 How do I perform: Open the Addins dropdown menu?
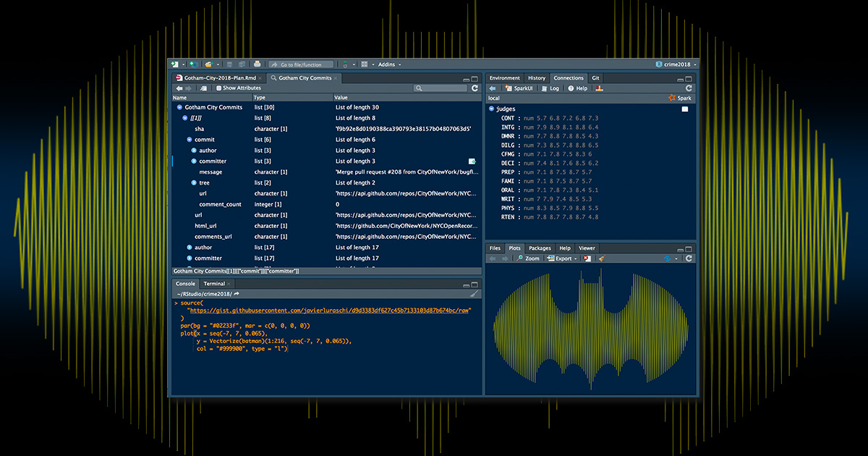[389, 64]
